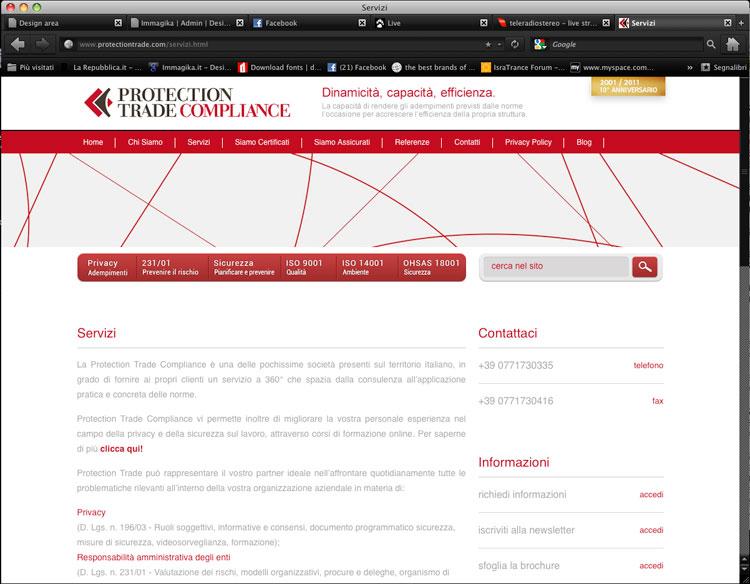Open a new tab with plus button
The image size is (750, 584).
pos(741,23)
